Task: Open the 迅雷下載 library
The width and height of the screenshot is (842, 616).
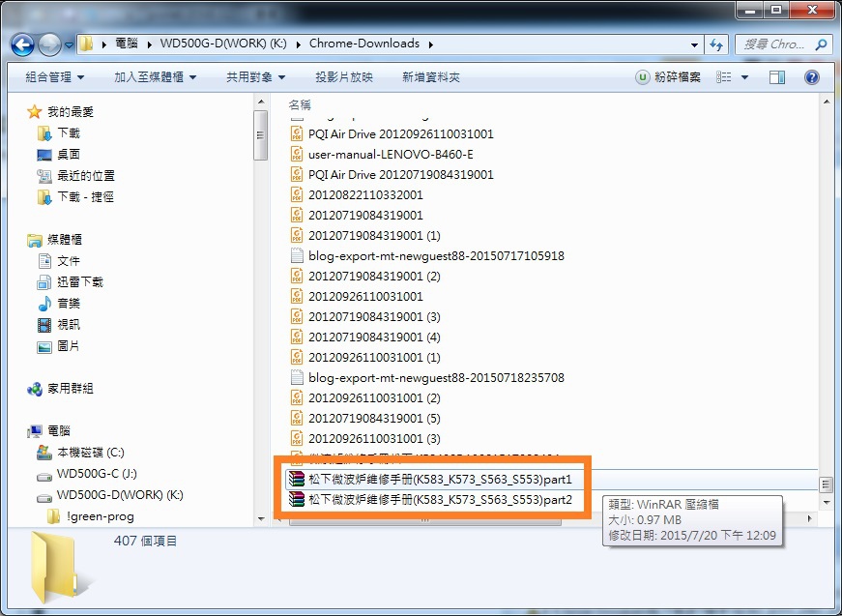Action: (x=80, y=282)
